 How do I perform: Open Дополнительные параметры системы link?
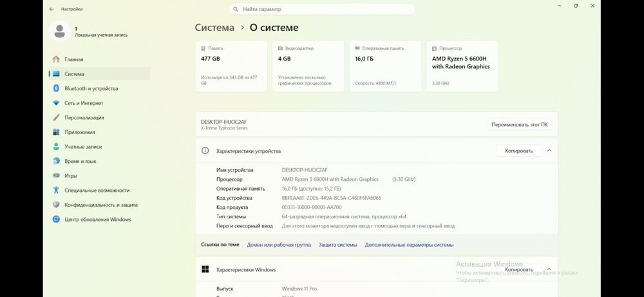409,245
